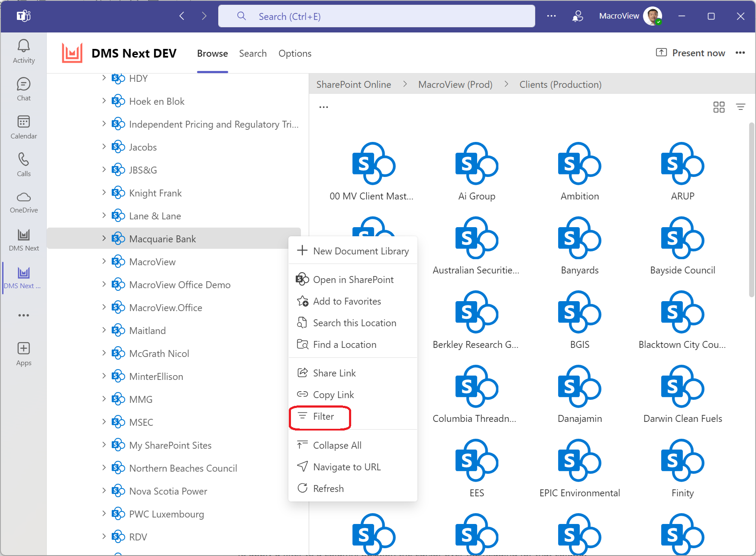Switch to the Options tab
756x556 pixels.
pyautogui.click(x=295, y=54)
